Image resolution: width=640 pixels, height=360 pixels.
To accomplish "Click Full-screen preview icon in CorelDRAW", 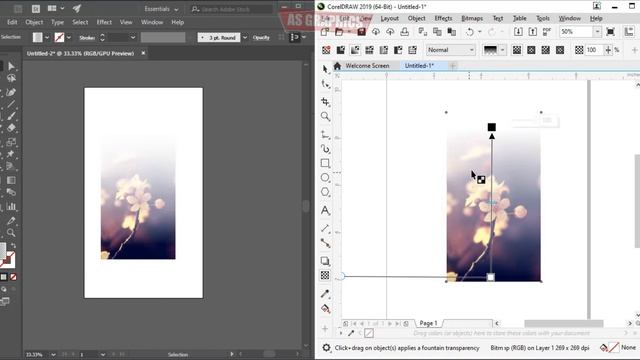I will tap(611, 32).
